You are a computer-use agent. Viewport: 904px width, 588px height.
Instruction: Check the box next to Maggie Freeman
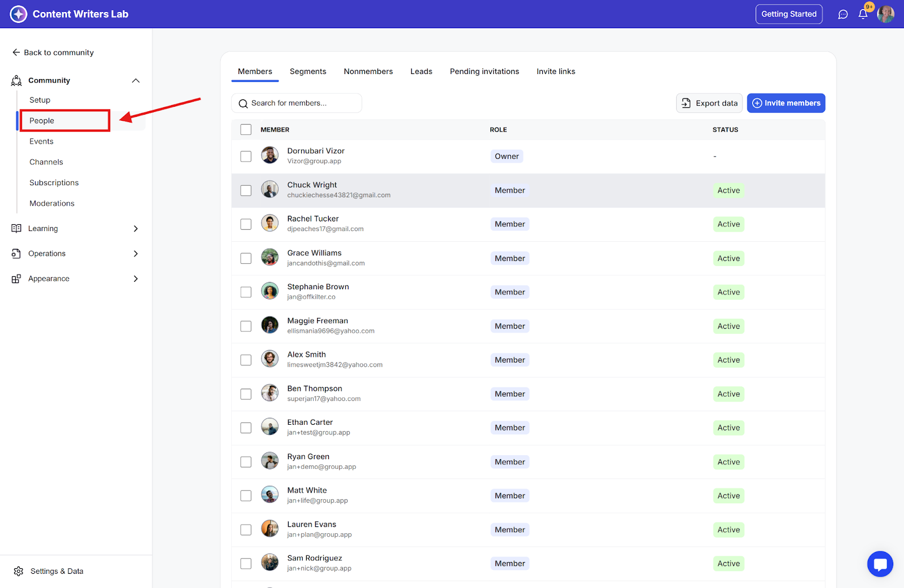pos(246,326)
